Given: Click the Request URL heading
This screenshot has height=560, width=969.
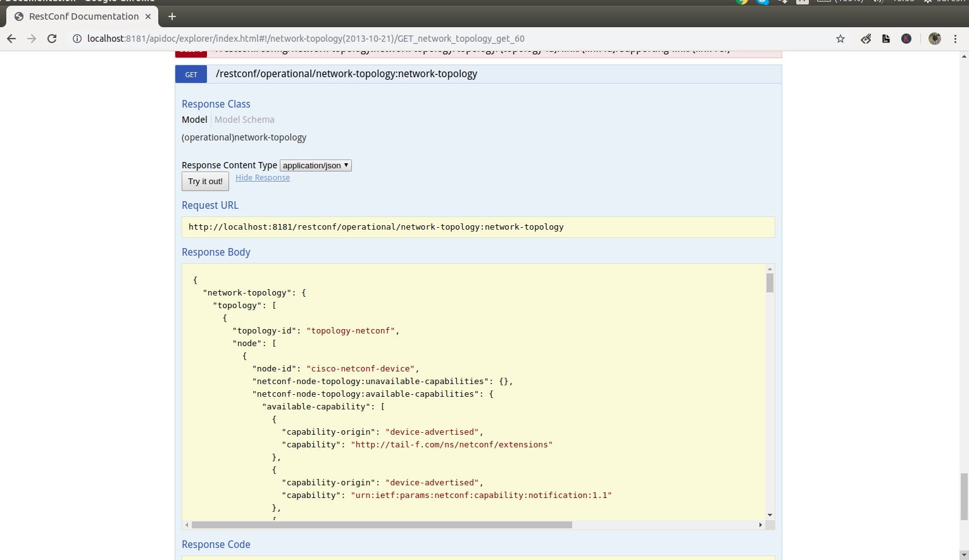Looking at the screenshot, I should click(x=210, y=205).
